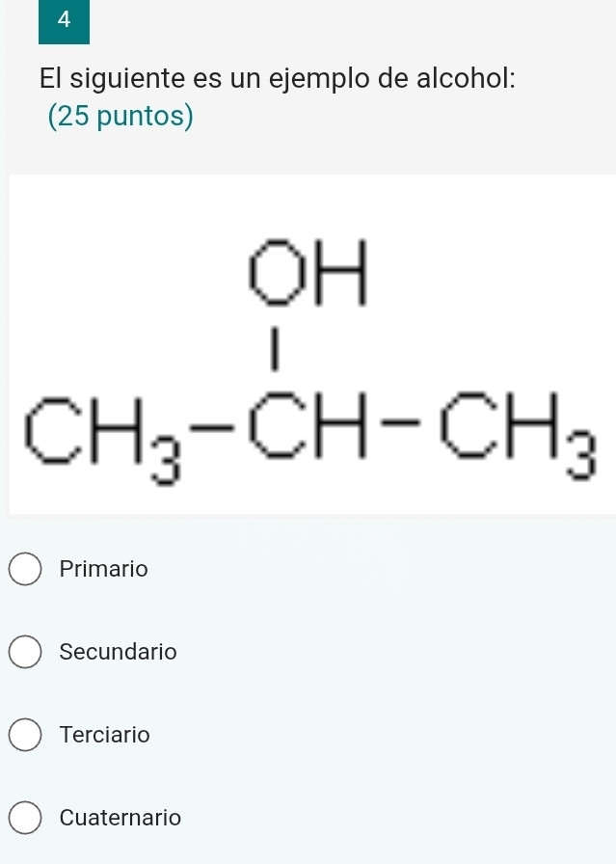Click the OH group in the structure
The width and height of the screenshot is (616, 864).
[308, 272]
